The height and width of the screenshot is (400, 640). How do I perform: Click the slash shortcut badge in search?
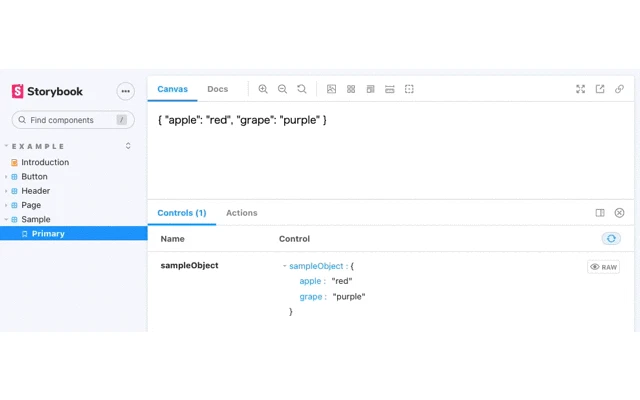pos(122,120)
